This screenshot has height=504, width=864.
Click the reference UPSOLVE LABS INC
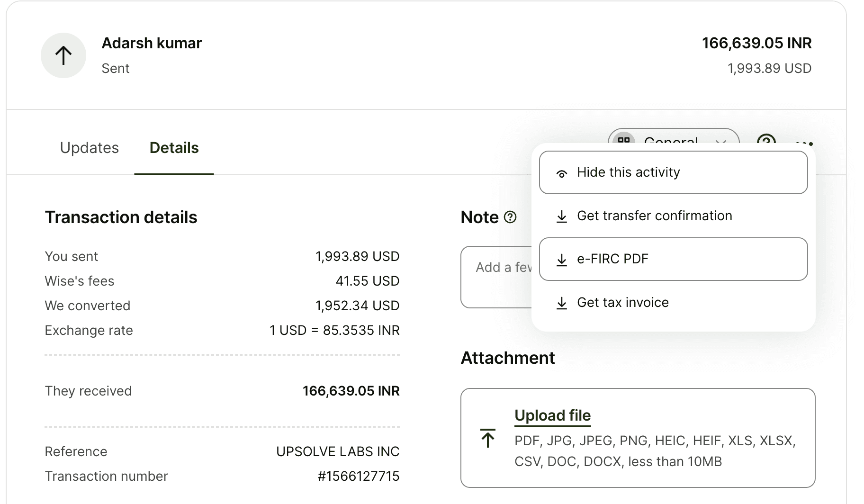338,451
